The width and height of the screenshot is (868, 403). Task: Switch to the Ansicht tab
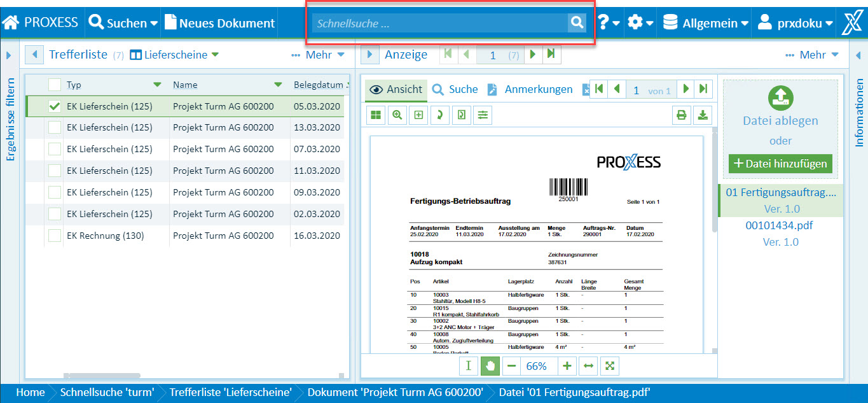(396, 90)
